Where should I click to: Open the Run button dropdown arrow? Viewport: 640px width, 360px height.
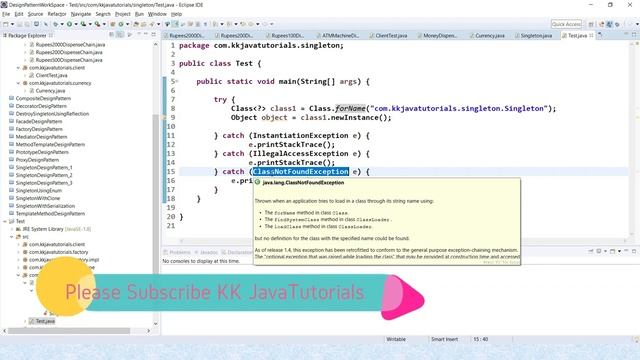[76, 24]
